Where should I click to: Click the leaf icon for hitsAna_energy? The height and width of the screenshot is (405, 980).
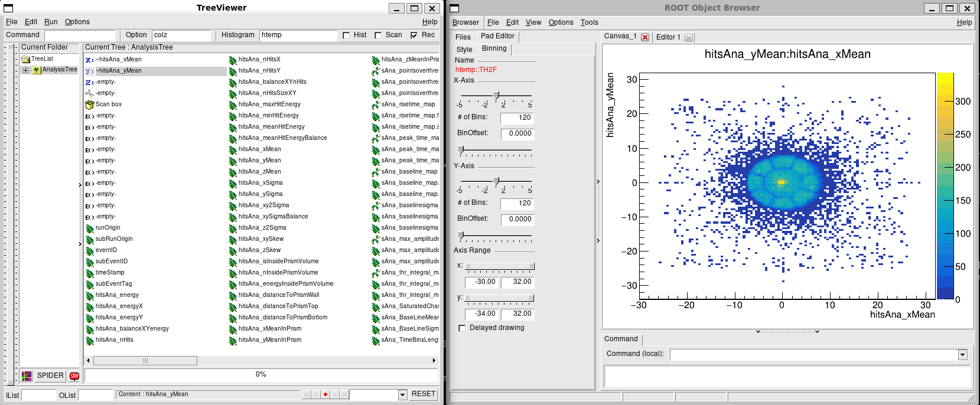(90, 295)
